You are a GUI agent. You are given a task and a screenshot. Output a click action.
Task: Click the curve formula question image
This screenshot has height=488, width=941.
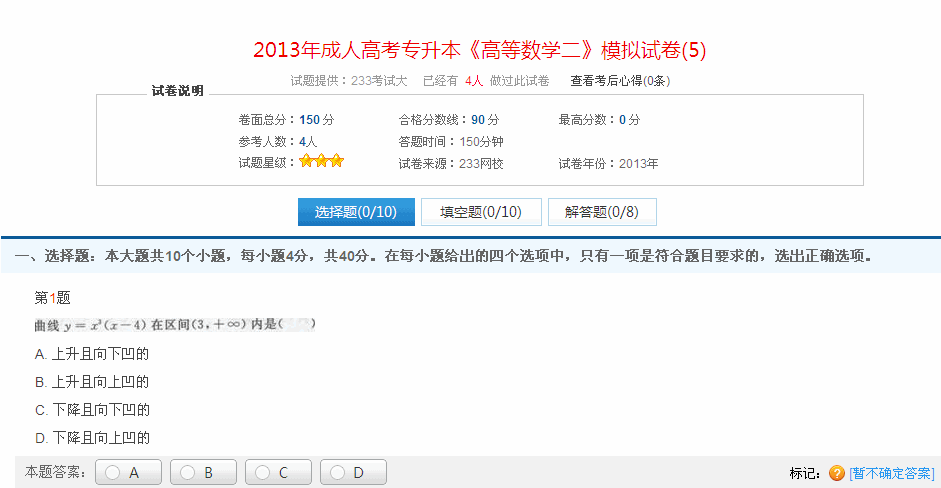[x=175, y=325]
